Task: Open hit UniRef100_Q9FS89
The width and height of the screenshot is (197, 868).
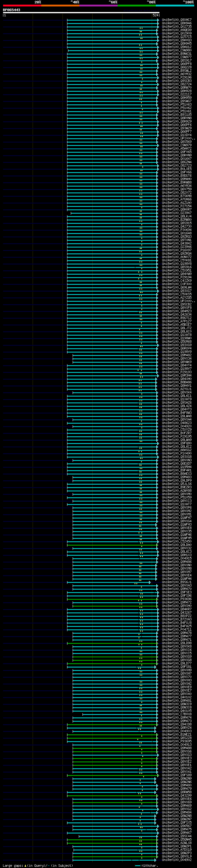Action: tap(177, 775)
